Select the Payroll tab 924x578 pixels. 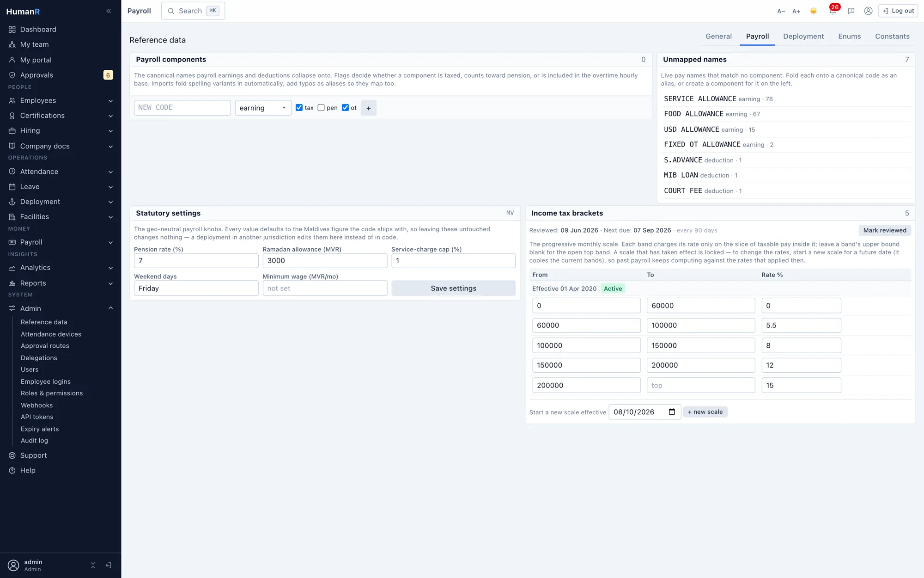[757, 37]
